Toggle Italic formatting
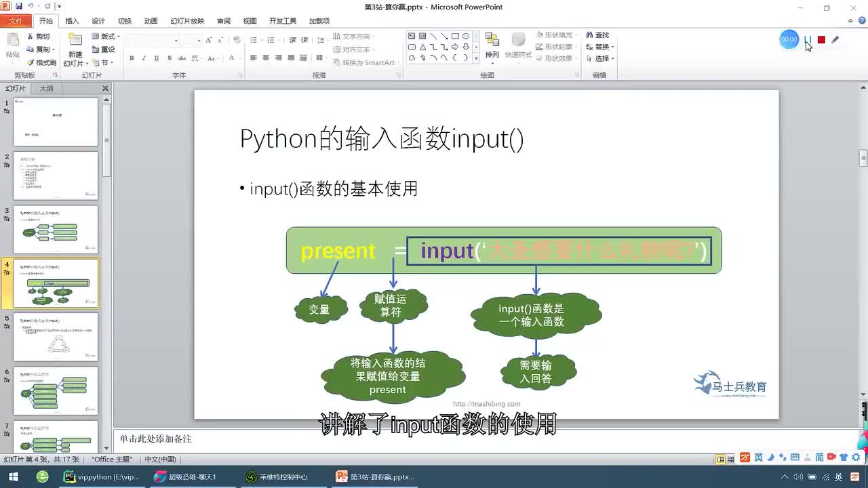Screen dimensions: 868x488 tap(144, 59)
